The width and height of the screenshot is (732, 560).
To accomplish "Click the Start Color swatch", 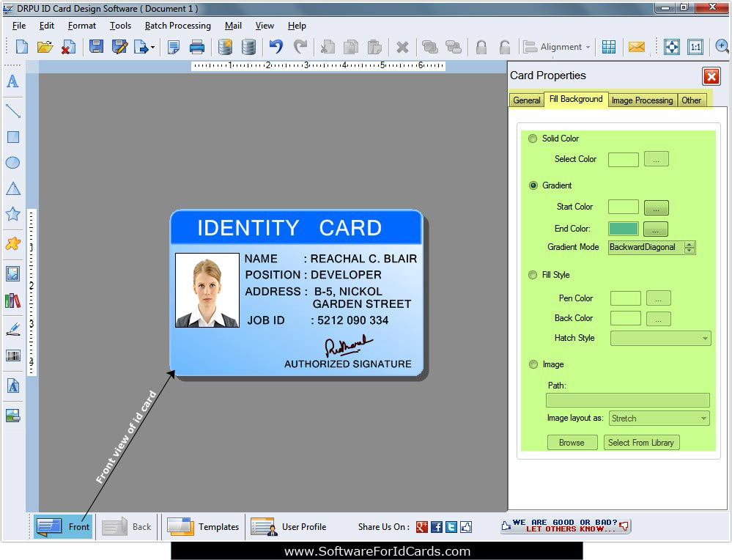I will [x=624, y=207].
